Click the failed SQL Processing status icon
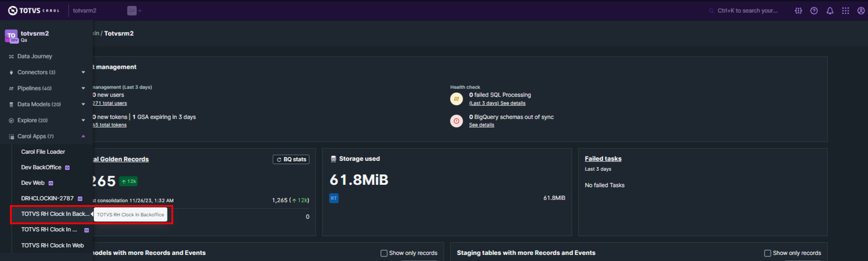Image resolution: width=868 pixels, height=261 pixels. [x=456, y=99]
